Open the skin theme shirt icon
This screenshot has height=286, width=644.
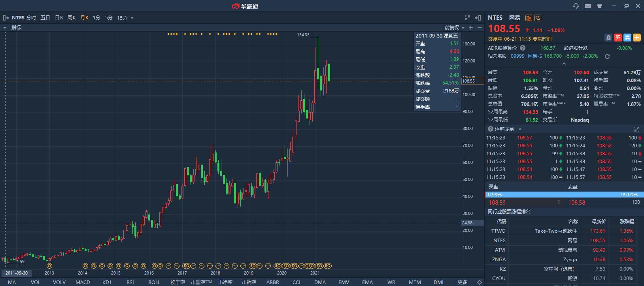tap(600, 6)
